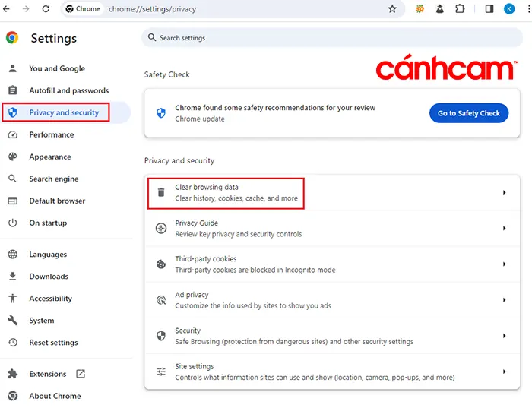Click the clipboard icon for Autofill and passwords
Image resolution: width=532 pixels, height=408 pixels.
pos(13,90)
